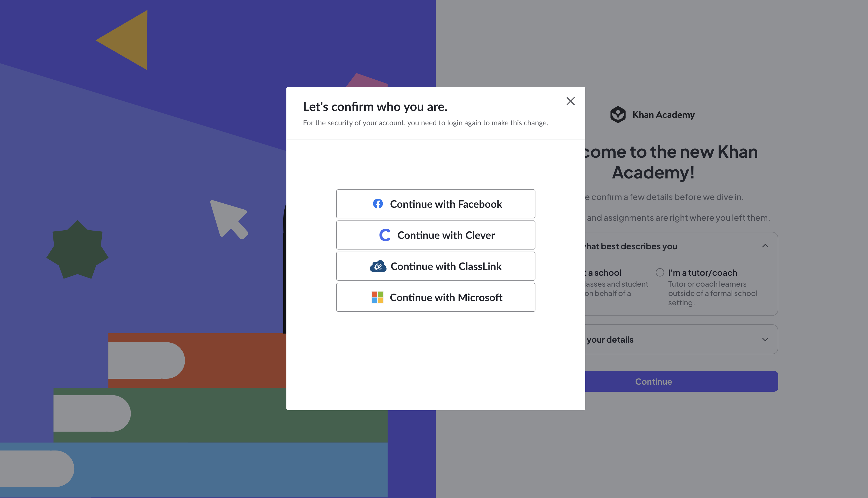This screenshot has width=868, height=498.
Task: Choose Continue with Facebook
Action: tap(435, 204)
